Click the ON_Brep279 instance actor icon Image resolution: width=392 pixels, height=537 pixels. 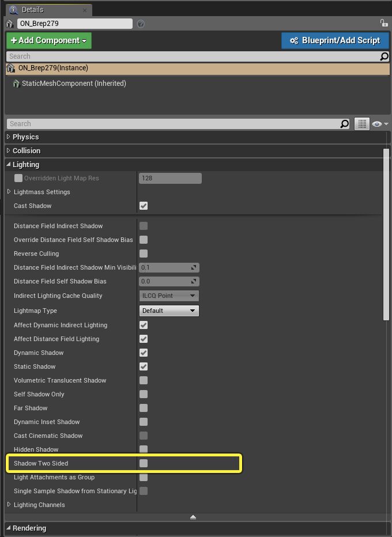(x=10, y=68)
